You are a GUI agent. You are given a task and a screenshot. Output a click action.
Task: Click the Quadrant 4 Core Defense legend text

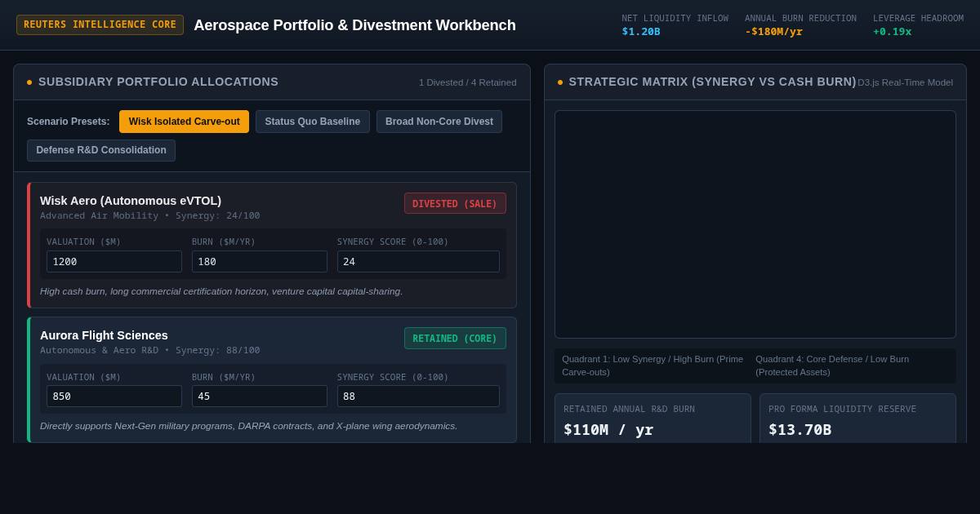click(832, 366)
